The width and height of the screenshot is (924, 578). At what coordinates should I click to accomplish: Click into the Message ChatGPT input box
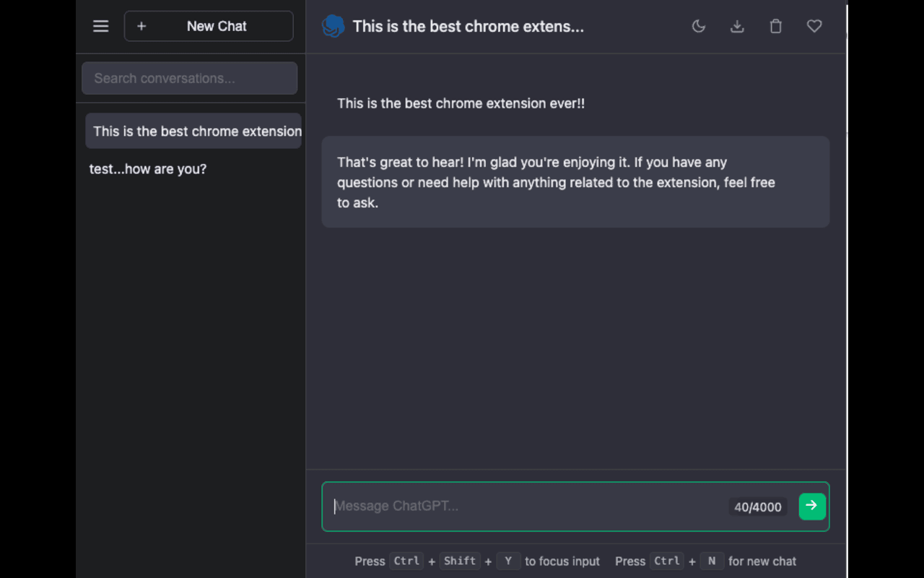(526, 506)
